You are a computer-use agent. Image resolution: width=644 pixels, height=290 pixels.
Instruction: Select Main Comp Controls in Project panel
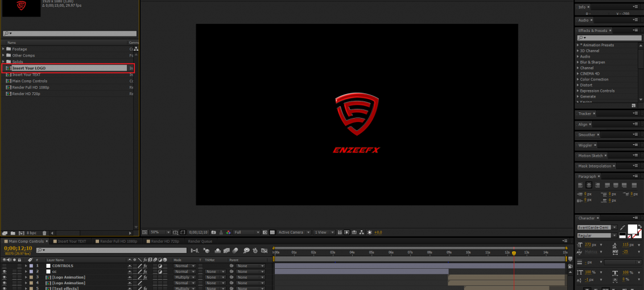(30, 81)
